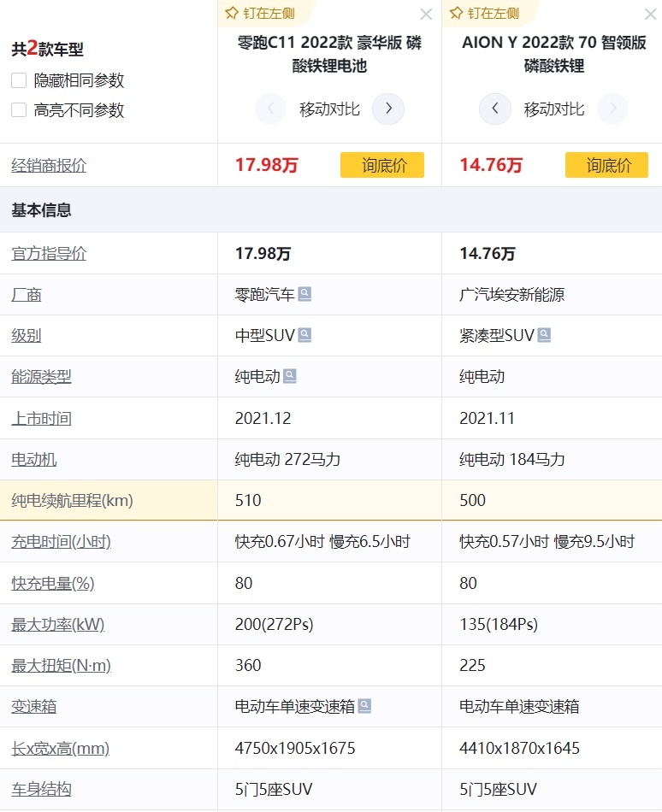Click 共2款车型 count heading
This screenshot has height=812, width=662.
(x=47, y=48)
